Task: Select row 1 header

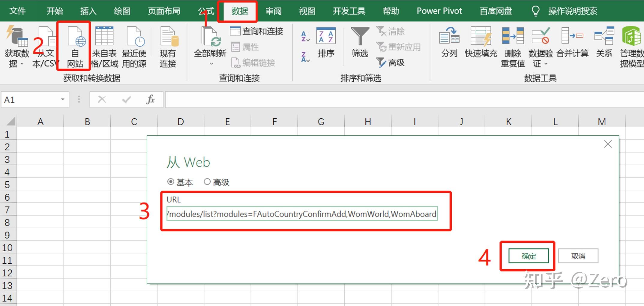Action: (8, 134)
